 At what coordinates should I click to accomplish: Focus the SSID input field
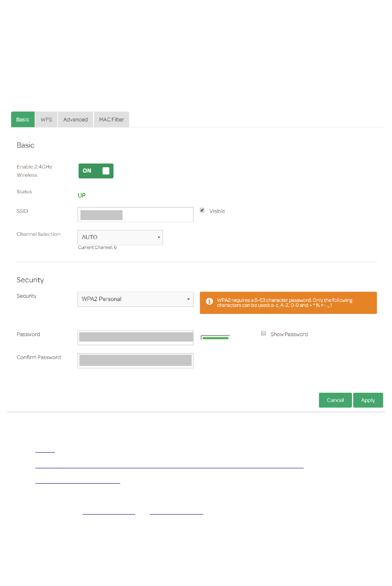pyautogui.click(x=135, y=215)
